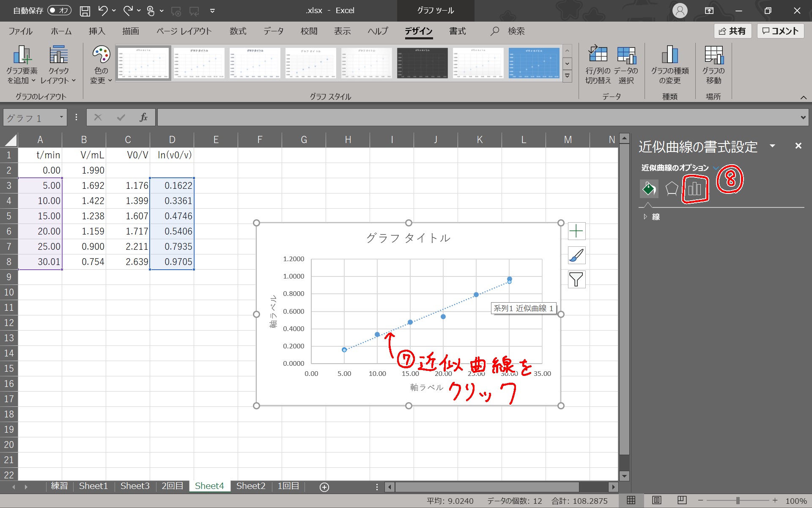The width and height of the screenshot is (812, 508).
Task: Click the コメント button
Action: pyautogui.click(x=780, y=31)
